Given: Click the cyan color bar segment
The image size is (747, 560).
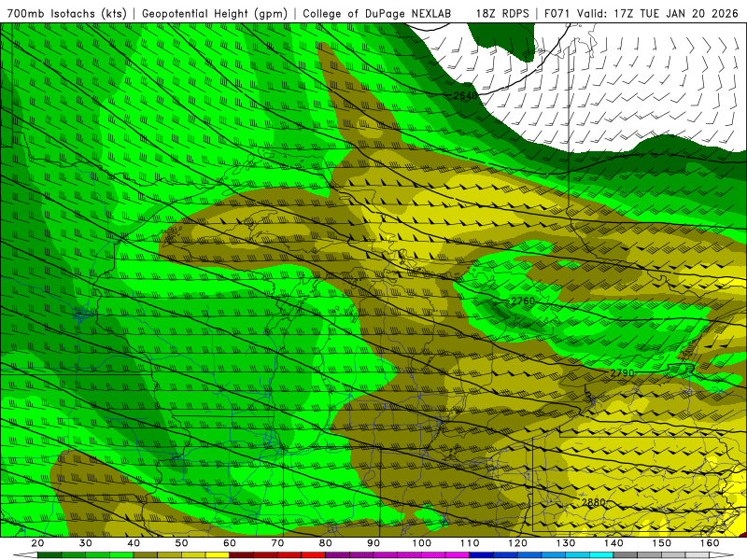Looking at the screenshot, I should coord(601,555).
